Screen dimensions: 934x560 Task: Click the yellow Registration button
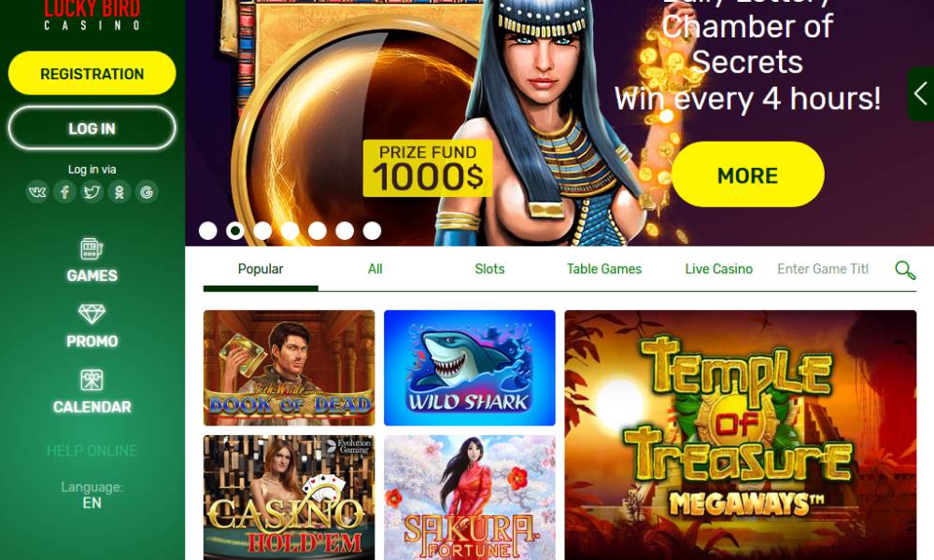[x=92, y=73]
